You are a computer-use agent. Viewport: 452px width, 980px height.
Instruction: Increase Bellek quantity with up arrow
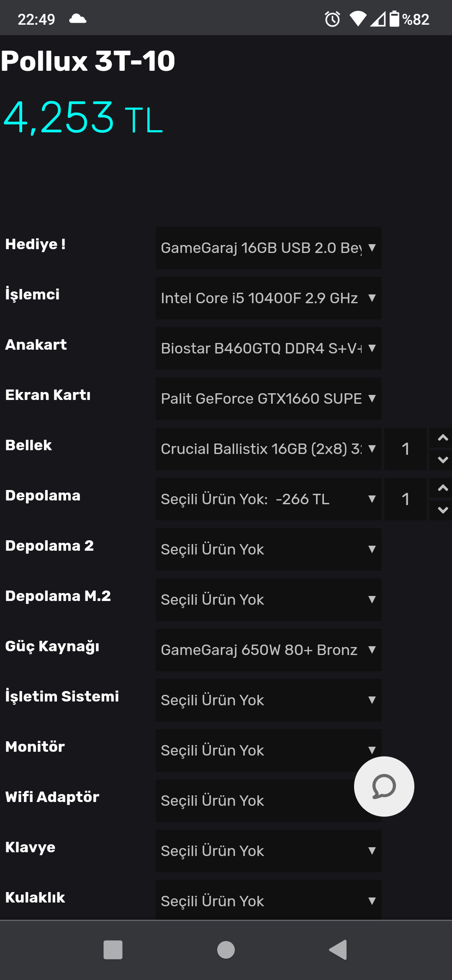tap(442, 438)
